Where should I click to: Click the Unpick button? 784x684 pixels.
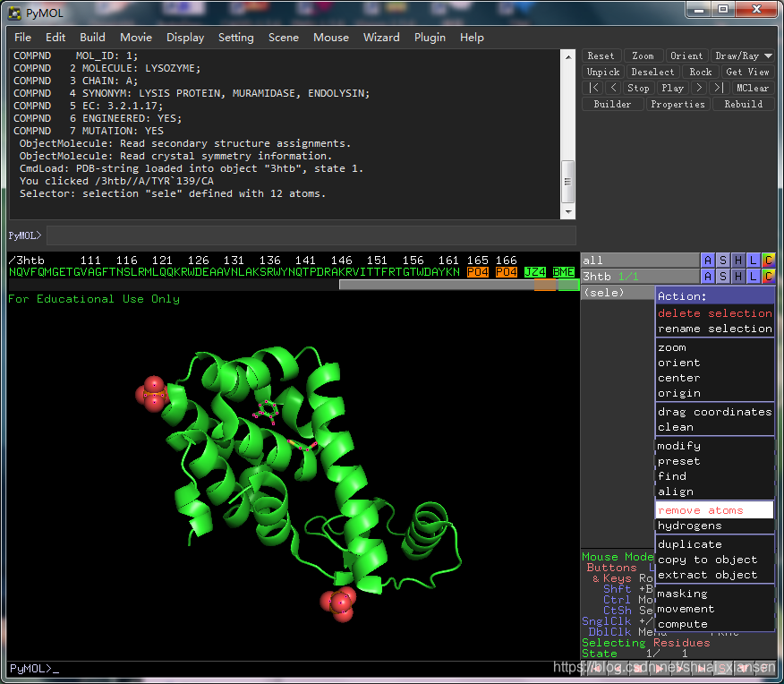point(603,72)
